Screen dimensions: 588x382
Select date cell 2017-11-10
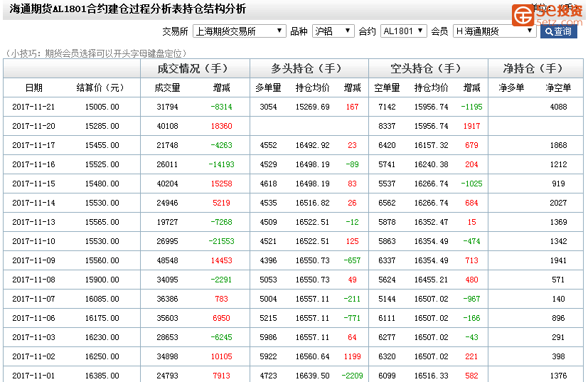click(33, 241)
